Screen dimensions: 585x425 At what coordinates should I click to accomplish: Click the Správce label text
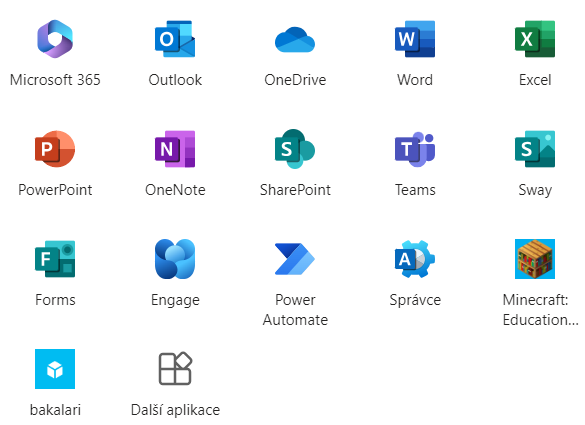click(x=415, y=301)
